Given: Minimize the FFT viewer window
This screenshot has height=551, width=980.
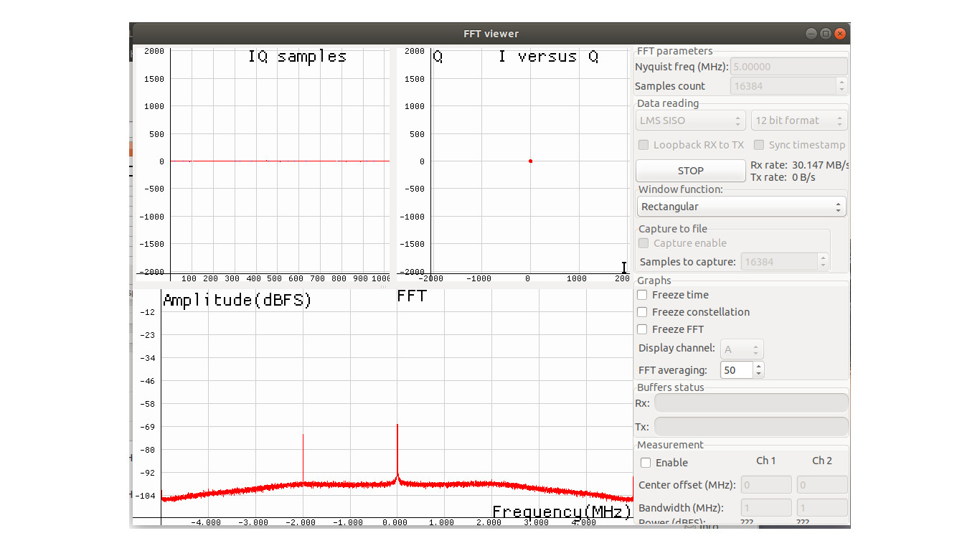Looking at the screenshot, I should 811,34.
